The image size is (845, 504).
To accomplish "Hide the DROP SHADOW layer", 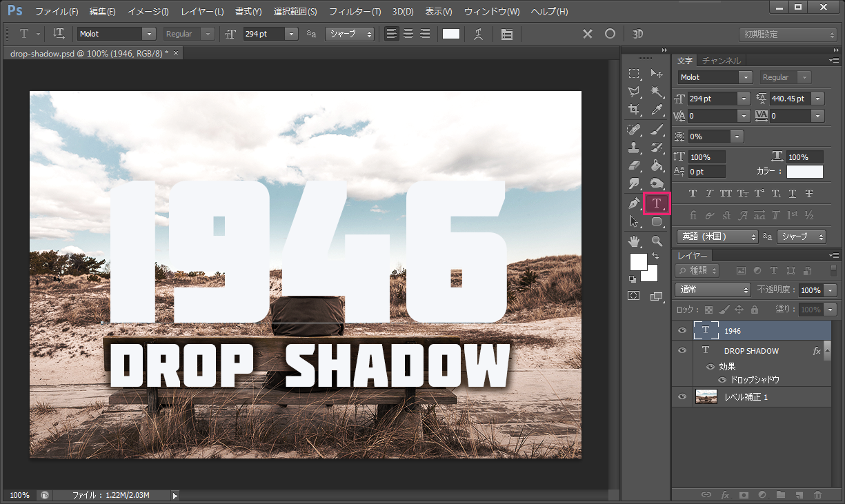I will (682, 350).
